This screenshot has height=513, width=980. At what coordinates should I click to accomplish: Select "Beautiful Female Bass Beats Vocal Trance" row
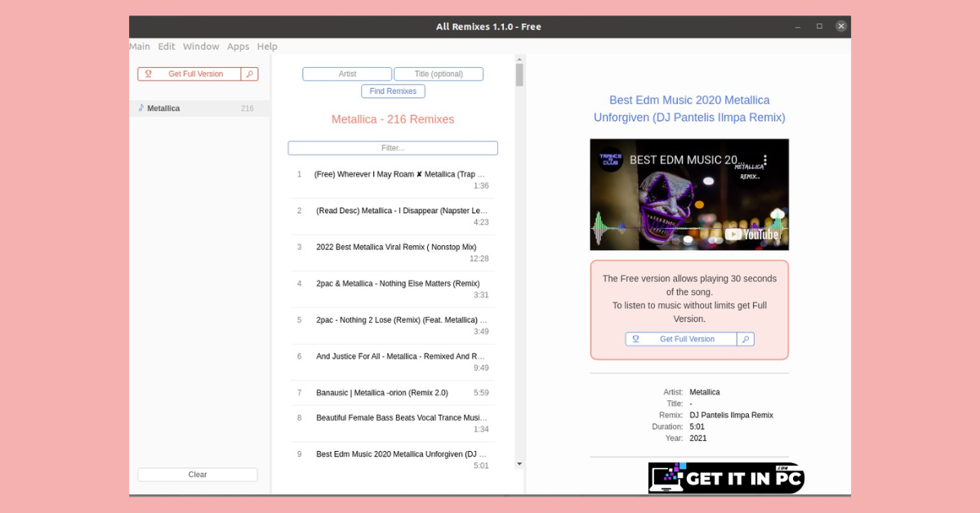393,423
